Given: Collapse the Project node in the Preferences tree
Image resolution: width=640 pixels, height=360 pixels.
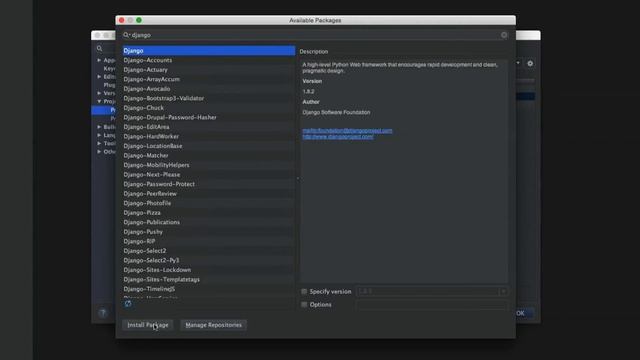Looking at the screenshot, I should [99, 101].
